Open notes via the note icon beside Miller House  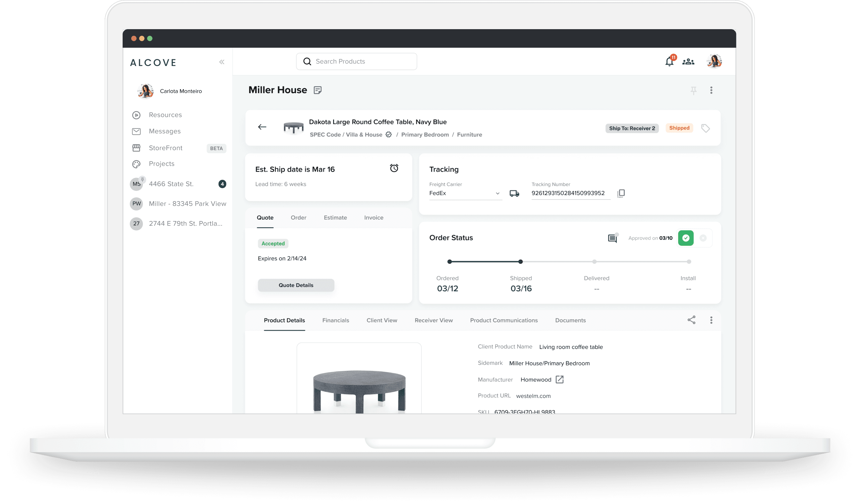pos(318,90)
